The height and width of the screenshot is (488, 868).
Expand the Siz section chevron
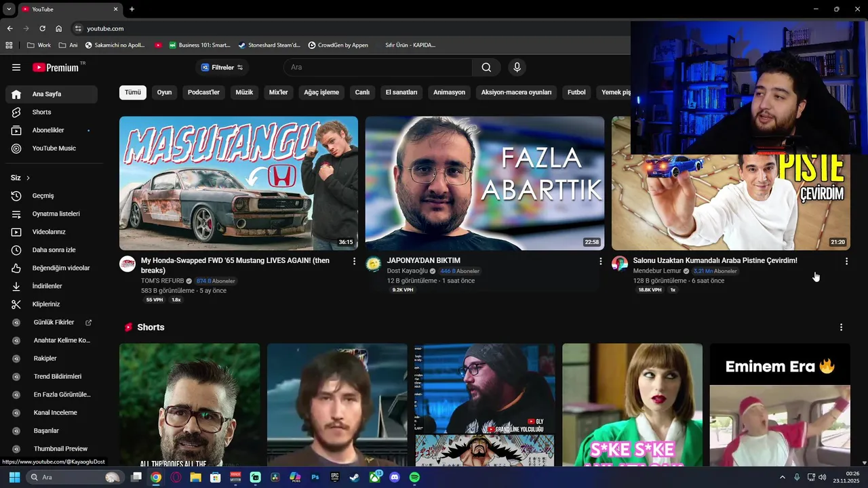[28, 178]
